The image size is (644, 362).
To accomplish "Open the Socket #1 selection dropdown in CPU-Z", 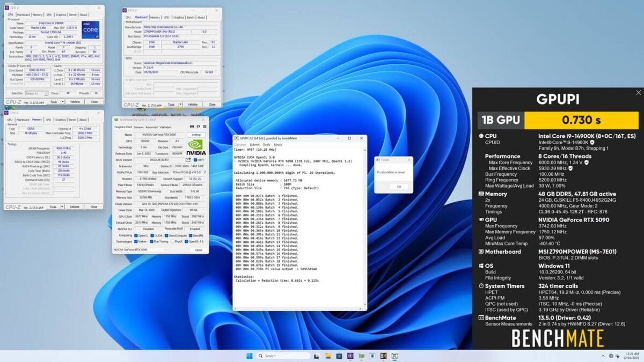I will (46, 93).
